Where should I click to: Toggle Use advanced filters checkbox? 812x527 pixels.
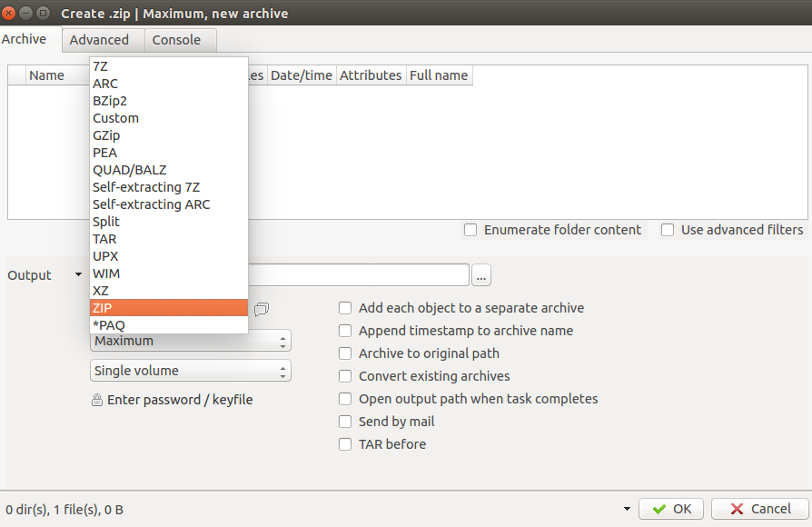[x=668, y=230]
